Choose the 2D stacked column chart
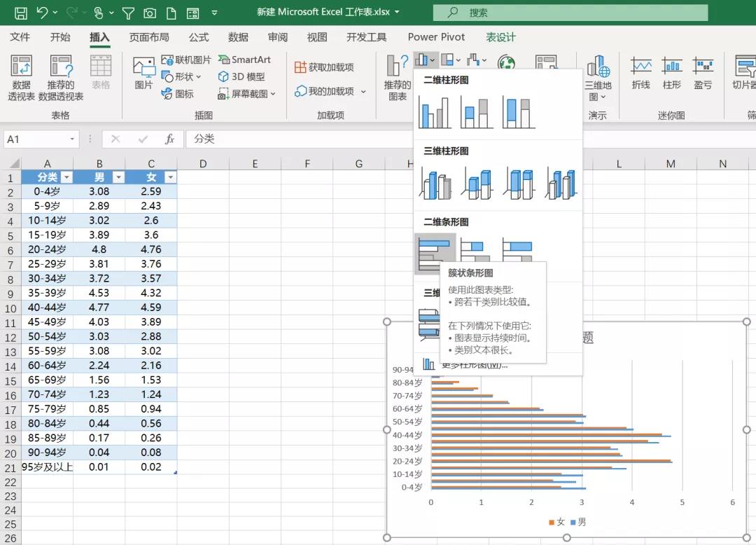The height and width of the screenshot is (545, 756). (476, 112)
